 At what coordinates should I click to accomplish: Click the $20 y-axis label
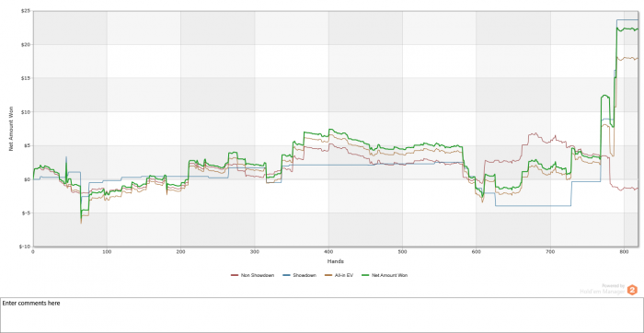[x=25, y=45]
